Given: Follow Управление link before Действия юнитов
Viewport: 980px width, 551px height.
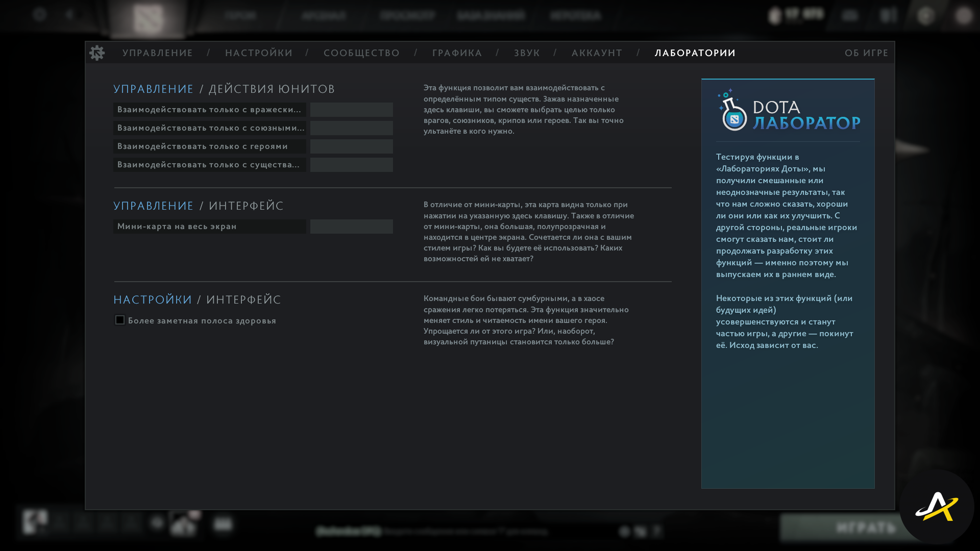Looking at the screenshot, I should (x=154, y=89).
